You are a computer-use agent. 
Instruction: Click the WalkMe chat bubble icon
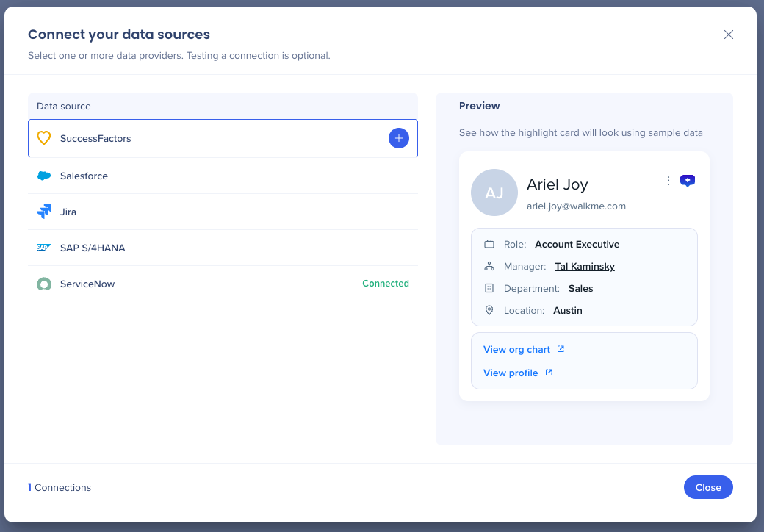tap(688, 181)
